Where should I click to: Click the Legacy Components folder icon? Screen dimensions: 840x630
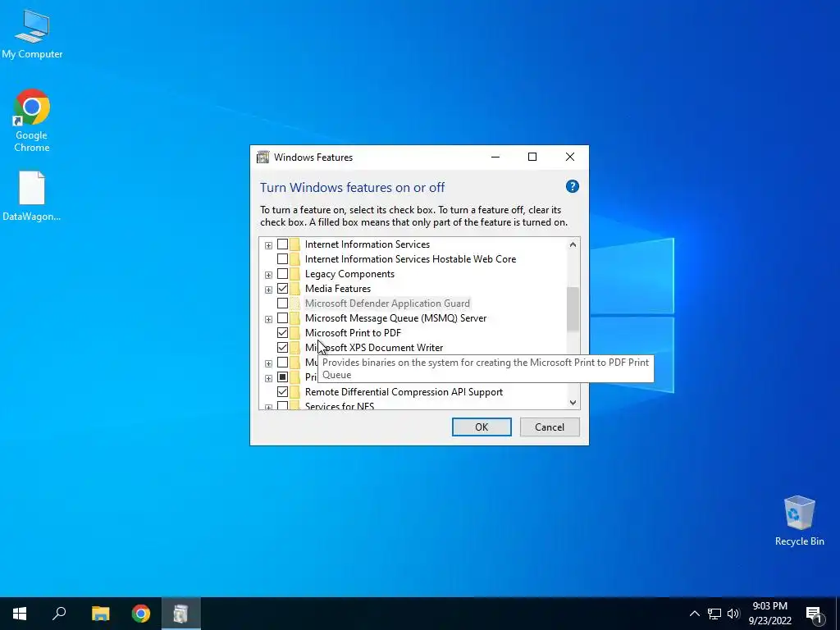click(x=295, y=274)
